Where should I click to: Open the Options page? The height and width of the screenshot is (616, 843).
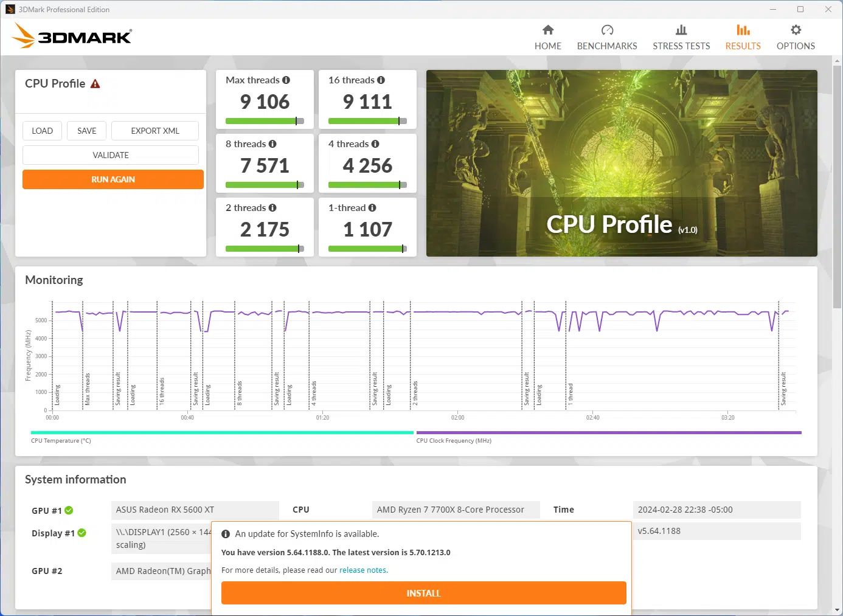tap(795, 38)
